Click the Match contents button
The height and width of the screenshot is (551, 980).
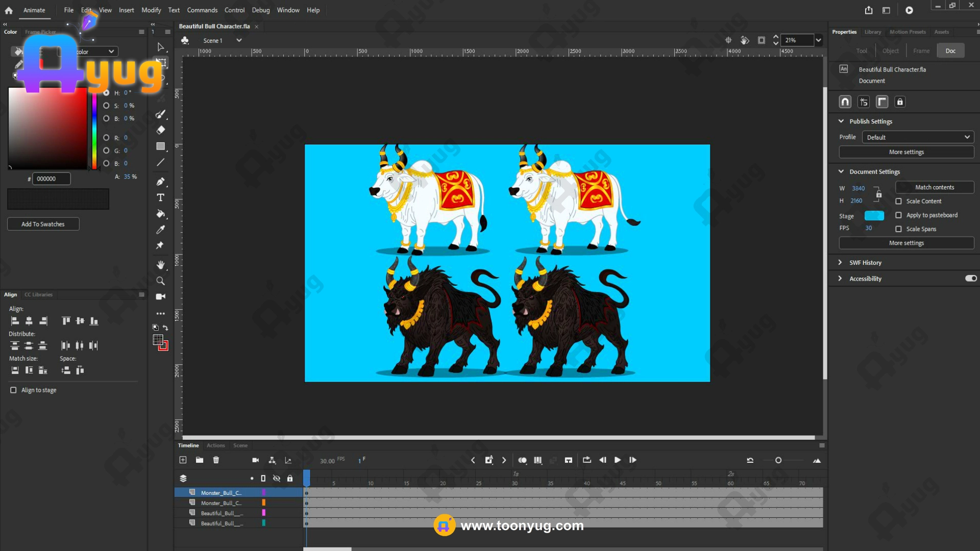pyautogui.click(x=934, y=187)
